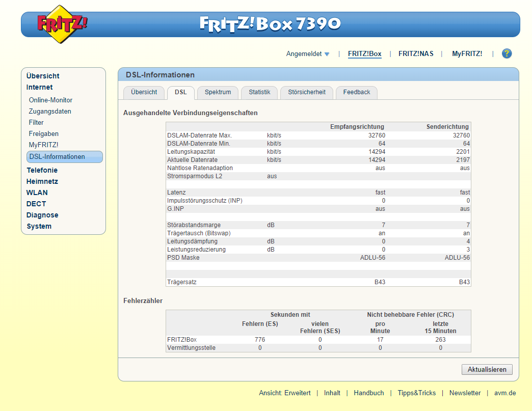Image resolution: width=532 pixels, height=411 pixels.
Task: Open the FRITZ!Box header link
Action: 364,53
